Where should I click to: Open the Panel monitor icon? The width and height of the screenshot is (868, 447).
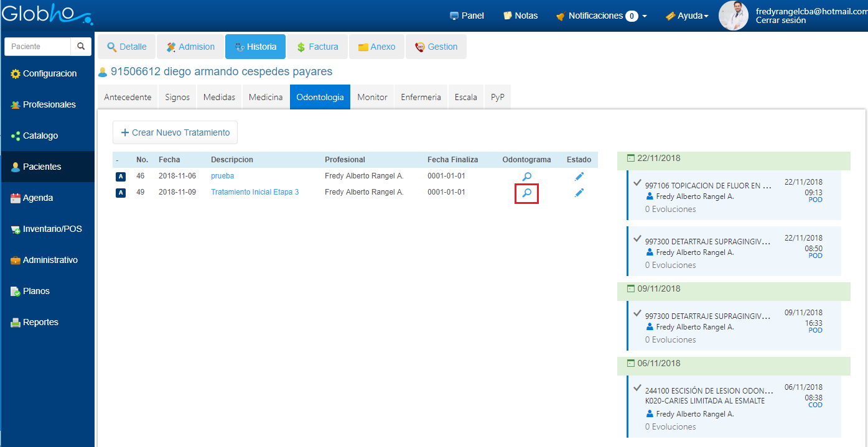pos(454,16)
